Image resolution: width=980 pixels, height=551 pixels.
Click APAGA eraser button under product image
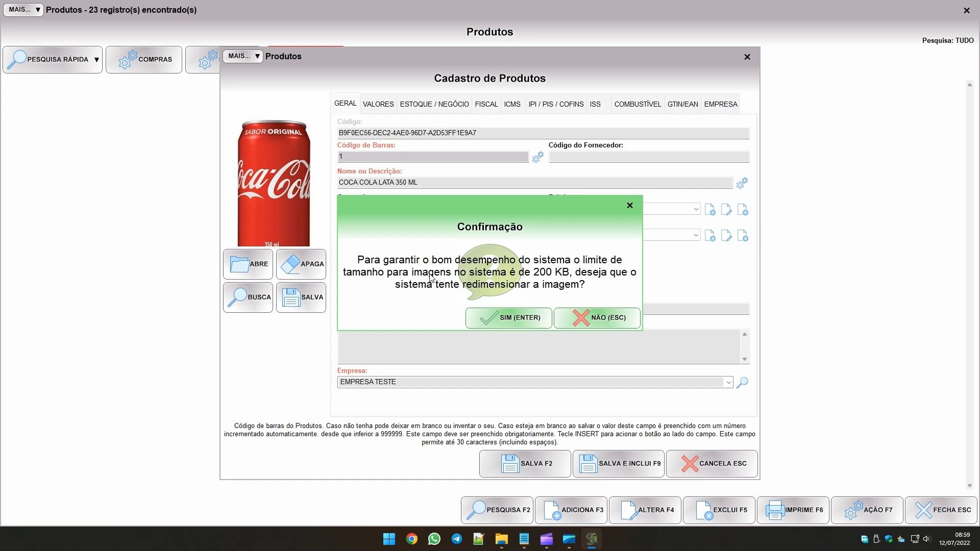tap(301, 264)
